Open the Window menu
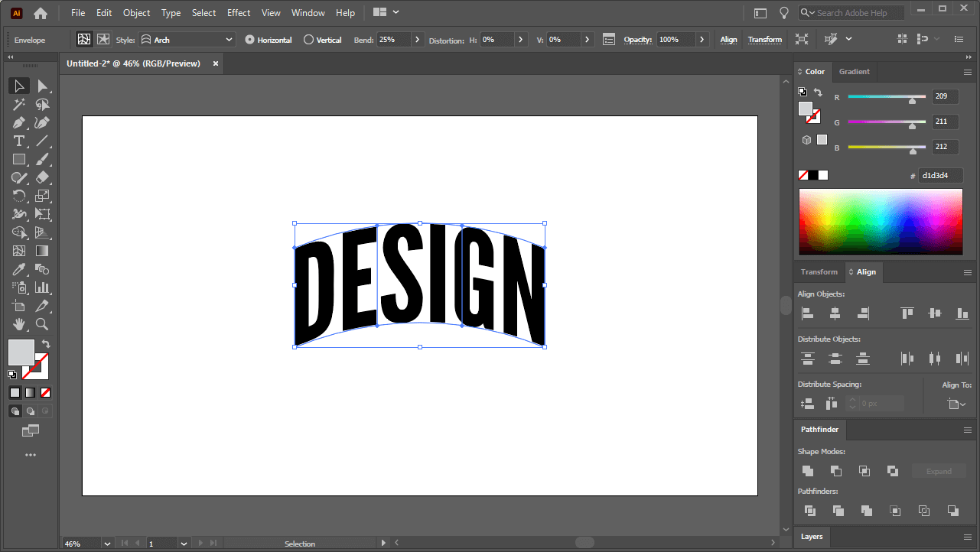This screenshot has width=980, height=552. (x=308, y=13)
